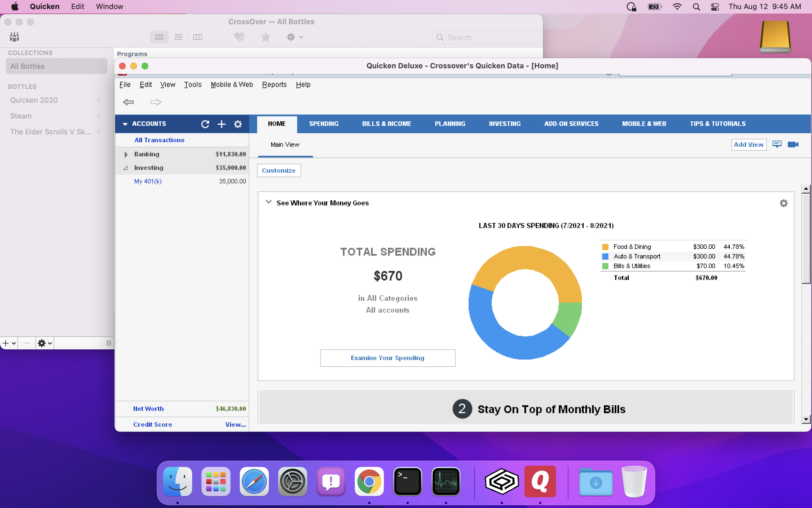This screenshot has height=508, width=812.
Task: Open Spotlight search in the menu bar
Action: (x=696, y=7)
